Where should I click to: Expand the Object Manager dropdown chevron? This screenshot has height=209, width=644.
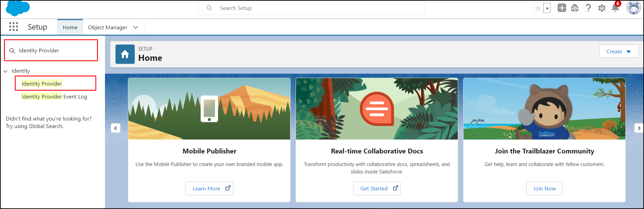pyautogui.click(x=136, y=27)
